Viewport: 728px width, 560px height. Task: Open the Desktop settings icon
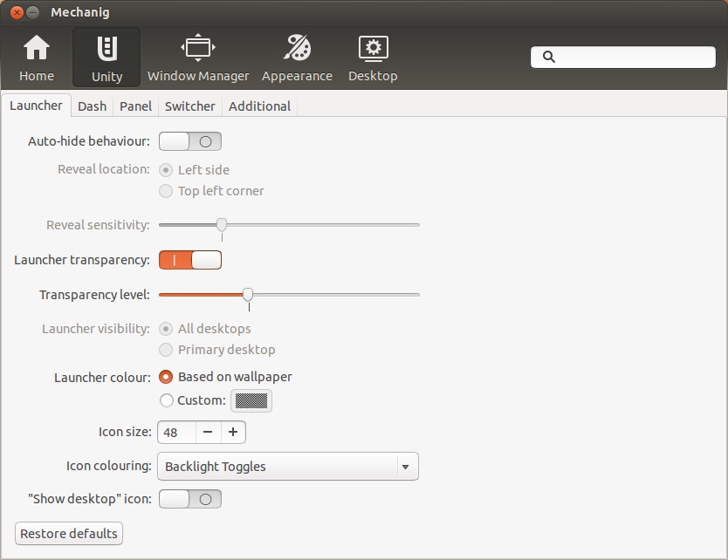(374, 48)
